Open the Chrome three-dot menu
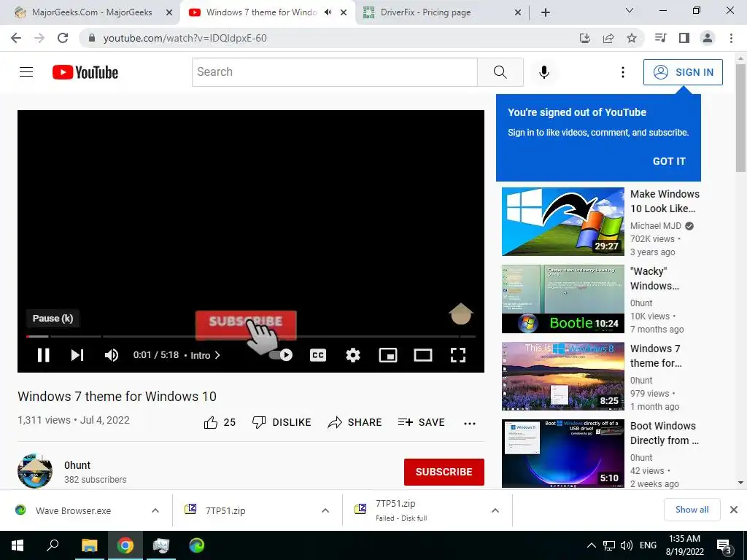747x560 pixels. pos(731,38)
